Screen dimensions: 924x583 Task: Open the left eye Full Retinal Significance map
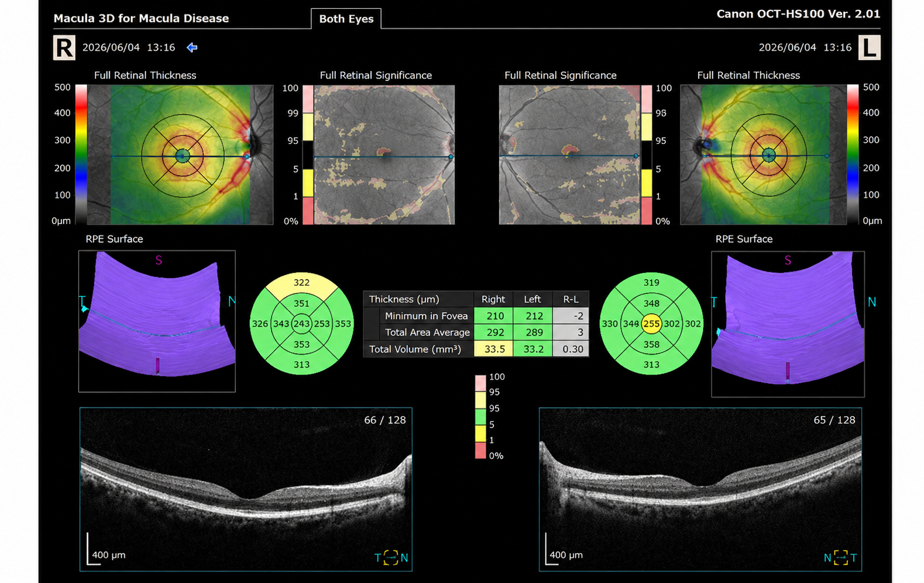click(569, 155)
